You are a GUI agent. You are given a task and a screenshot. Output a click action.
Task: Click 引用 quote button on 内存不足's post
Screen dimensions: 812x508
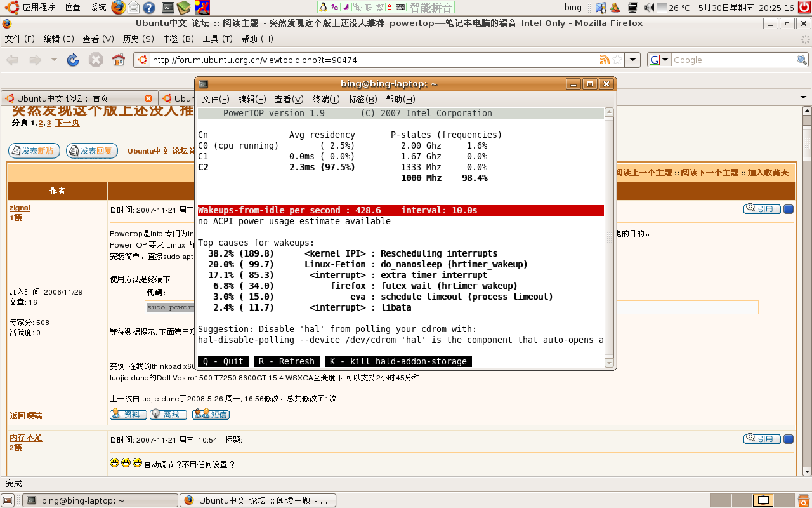pyautogui.click(x=762, y=439)
